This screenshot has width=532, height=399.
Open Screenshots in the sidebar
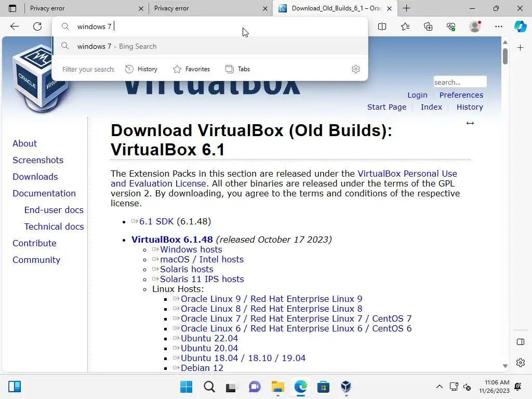(x=38, y=160)
